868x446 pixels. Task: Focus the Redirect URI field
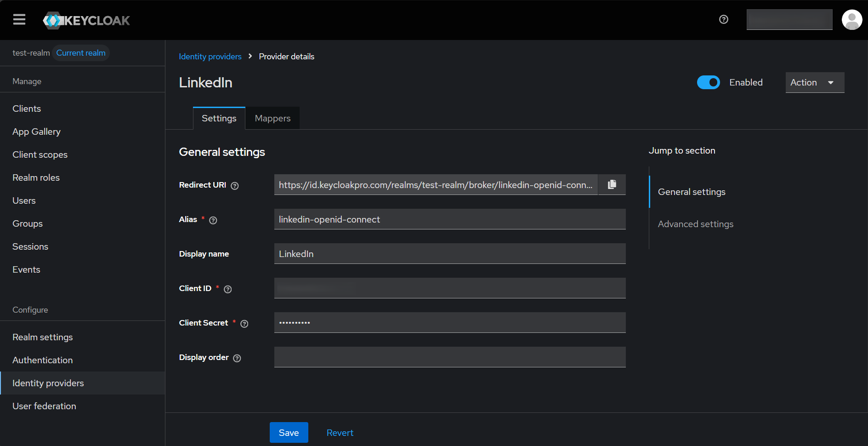[x=436, y=184]
